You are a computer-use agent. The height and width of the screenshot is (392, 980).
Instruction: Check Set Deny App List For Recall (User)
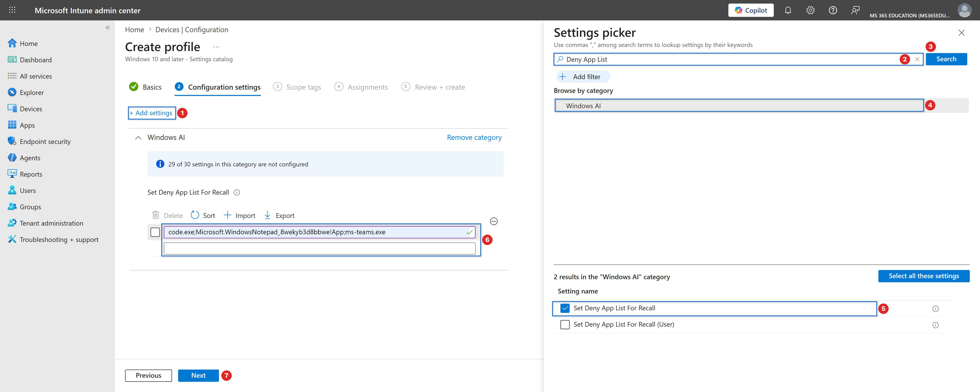coord(565,325)
